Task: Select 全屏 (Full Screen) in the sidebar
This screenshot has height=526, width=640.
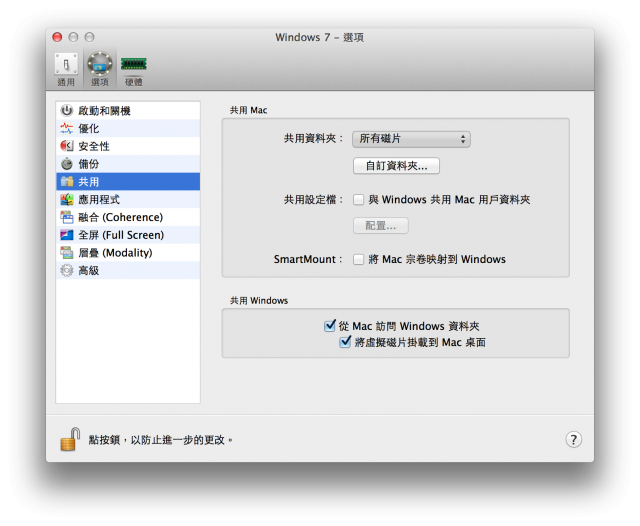Action: click(128, 235)
